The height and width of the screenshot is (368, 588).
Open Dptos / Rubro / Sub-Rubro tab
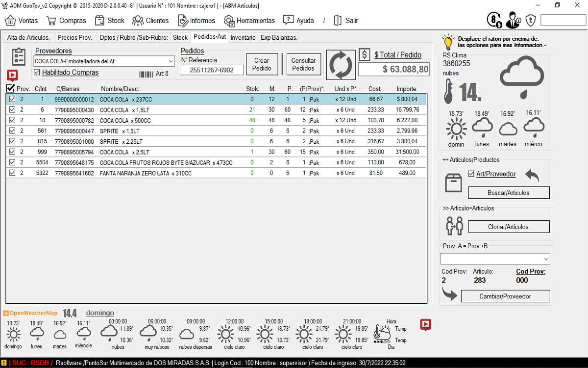[133, 37]
